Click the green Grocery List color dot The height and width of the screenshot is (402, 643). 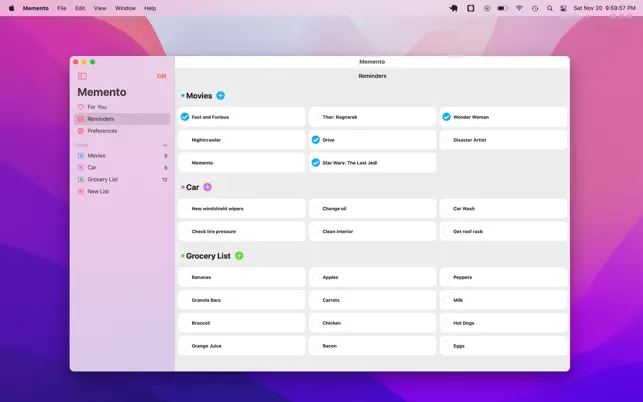coord(183,256)
